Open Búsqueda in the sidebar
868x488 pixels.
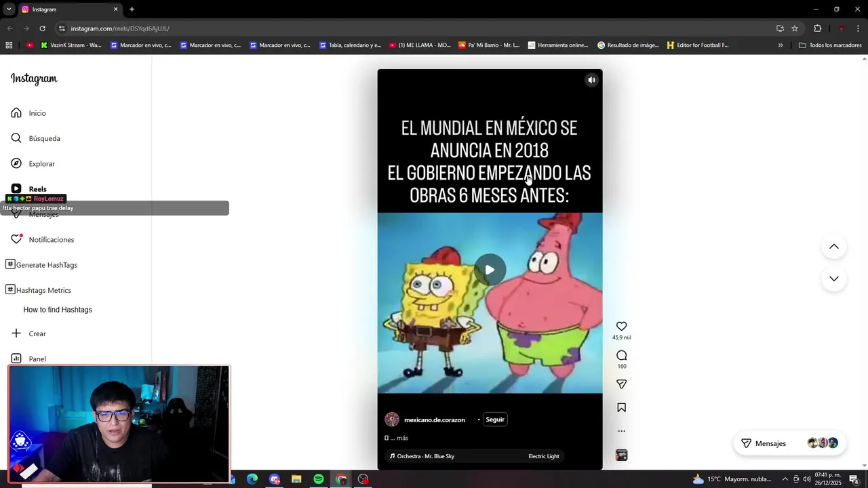pos(35,138)
